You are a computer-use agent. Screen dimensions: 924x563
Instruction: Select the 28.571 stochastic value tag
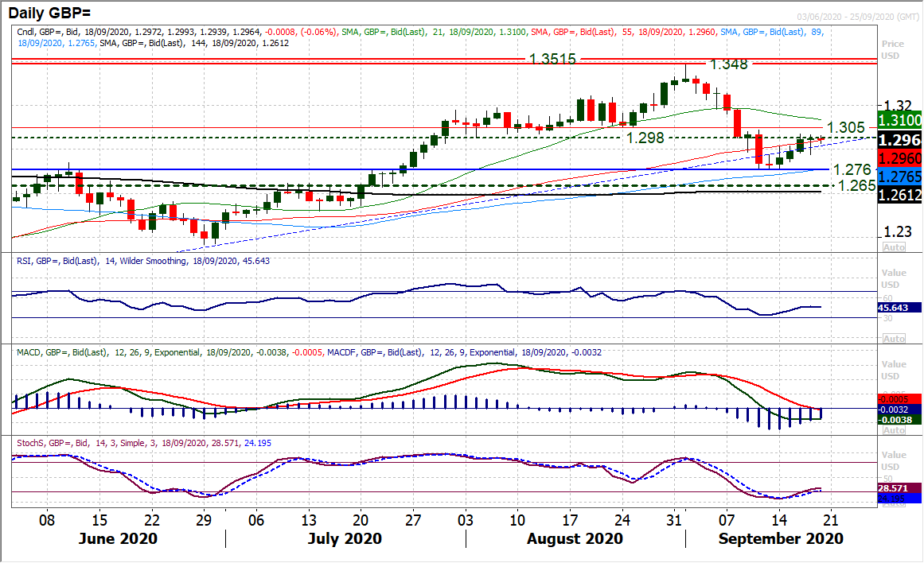click(x=899, y=487)
